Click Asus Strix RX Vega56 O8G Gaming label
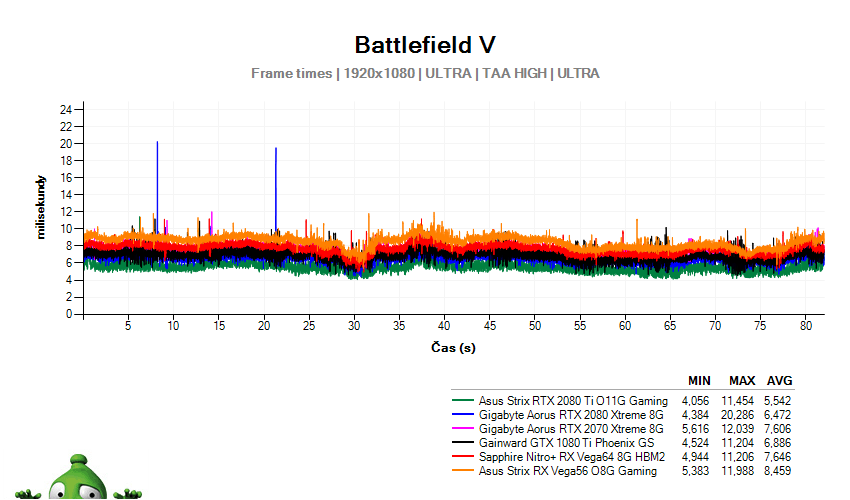Image resolution: width=850 pixels, height=500 pixels. tap(568, 471)
